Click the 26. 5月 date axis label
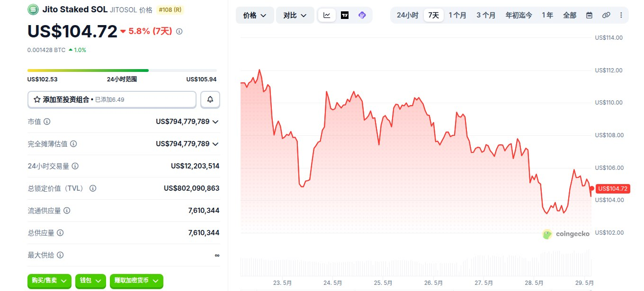Screen dimensions: 644x291 434,282
